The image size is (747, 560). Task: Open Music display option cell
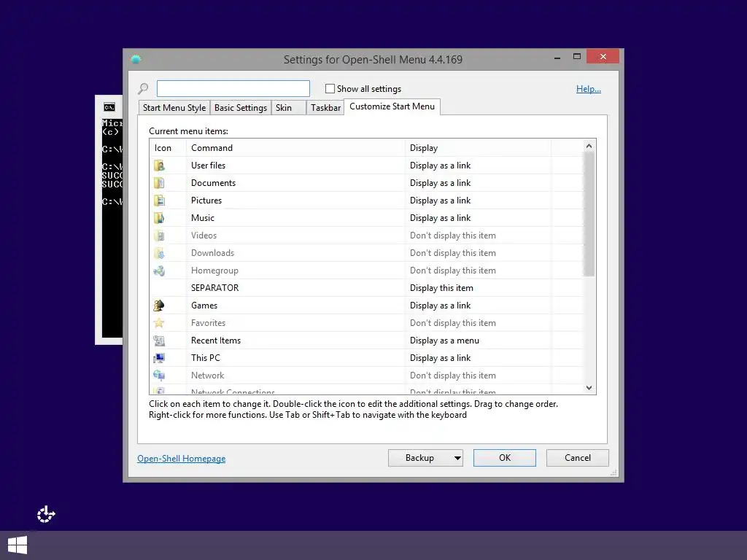click(479, 218)
